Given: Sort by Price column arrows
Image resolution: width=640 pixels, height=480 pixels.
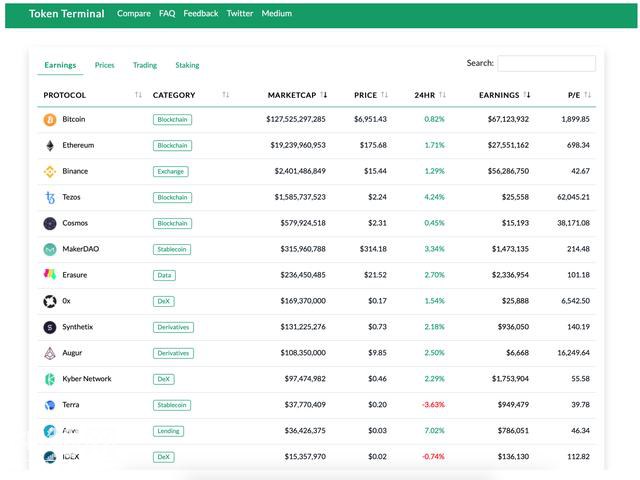Looking at the screenshot, I should coord(384,95).
